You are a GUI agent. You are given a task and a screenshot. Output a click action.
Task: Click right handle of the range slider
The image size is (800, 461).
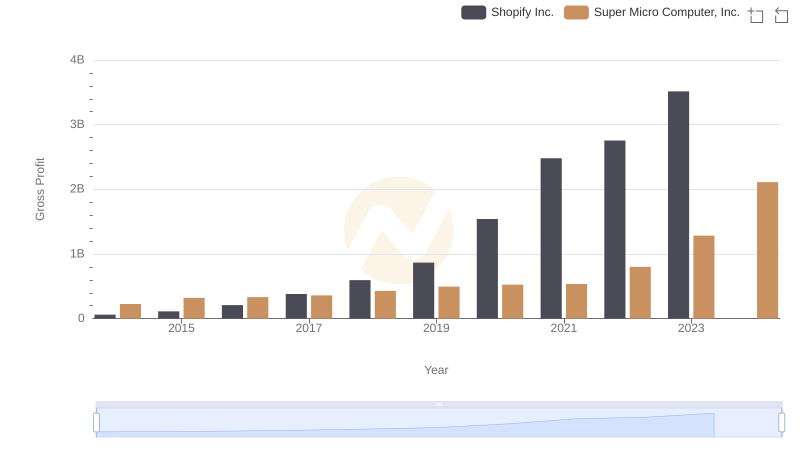click(x=781, y=422)
